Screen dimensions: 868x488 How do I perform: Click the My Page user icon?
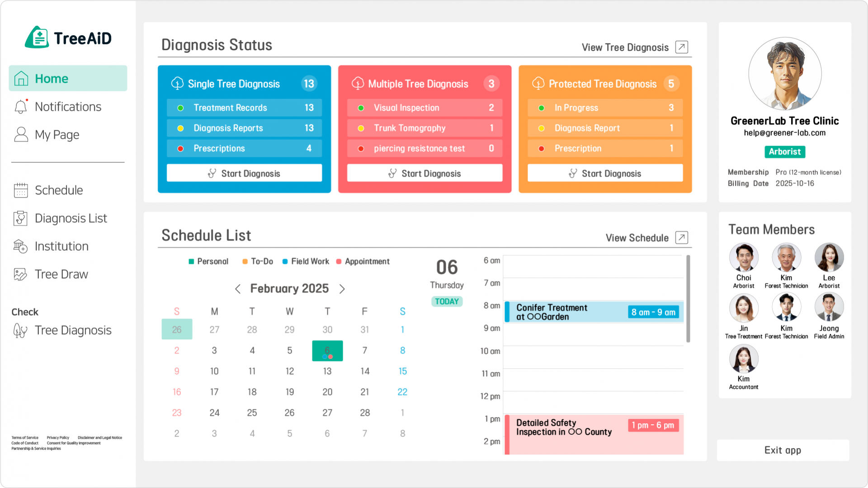[x=21, y=135]
